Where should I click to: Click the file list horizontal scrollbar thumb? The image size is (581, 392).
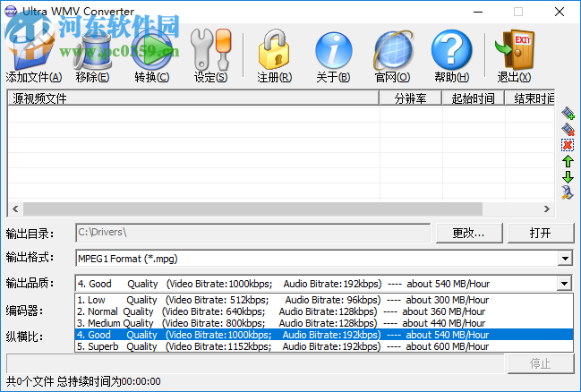click(x=252, y=209)
